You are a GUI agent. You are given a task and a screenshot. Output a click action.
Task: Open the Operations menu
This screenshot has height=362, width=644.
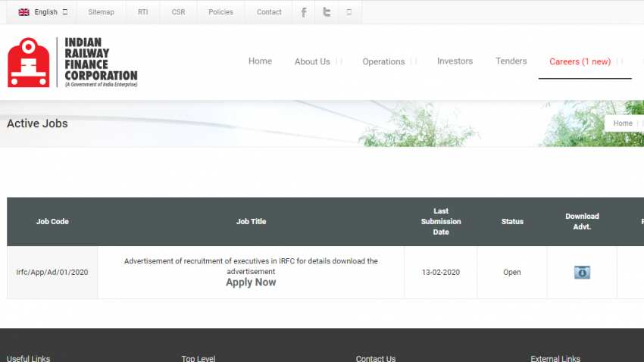pyautogui.click(x=383, y=61)
